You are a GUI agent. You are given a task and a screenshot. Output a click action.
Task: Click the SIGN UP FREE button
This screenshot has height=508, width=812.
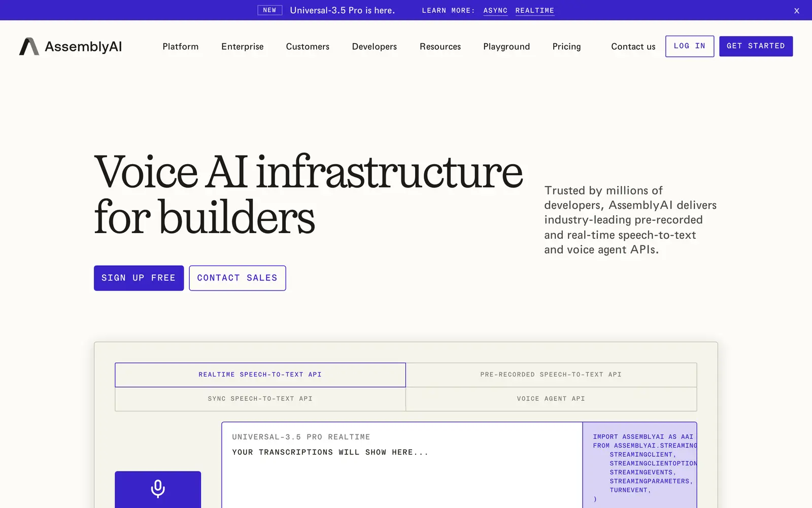click(139, 278)
